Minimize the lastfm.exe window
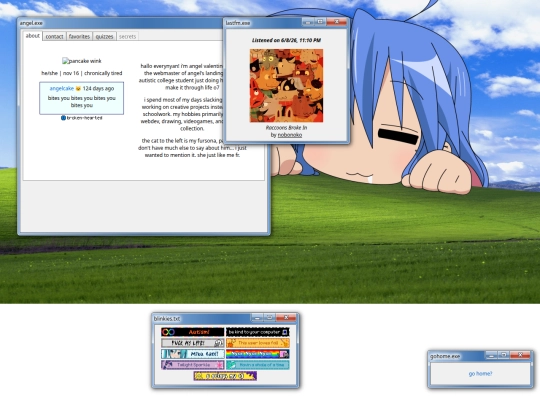Screen dimensions: 540x405 pyautogui.click(x=308, y=22)
